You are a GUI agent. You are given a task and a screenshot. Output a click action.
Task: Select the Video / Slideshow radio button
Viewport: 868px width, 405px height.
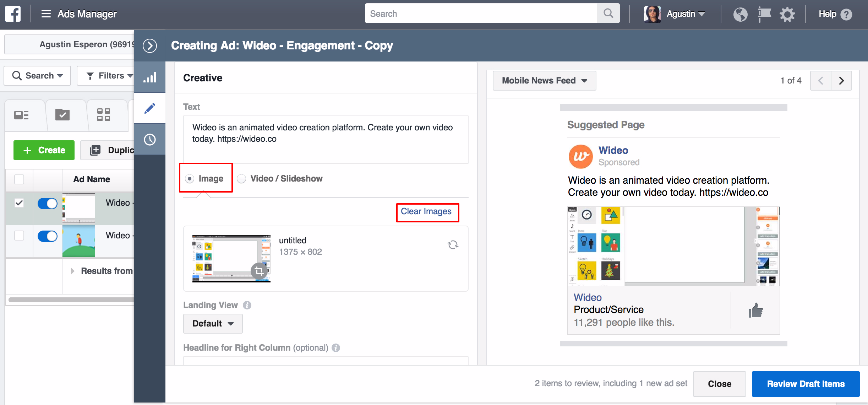tap(242, 178)
